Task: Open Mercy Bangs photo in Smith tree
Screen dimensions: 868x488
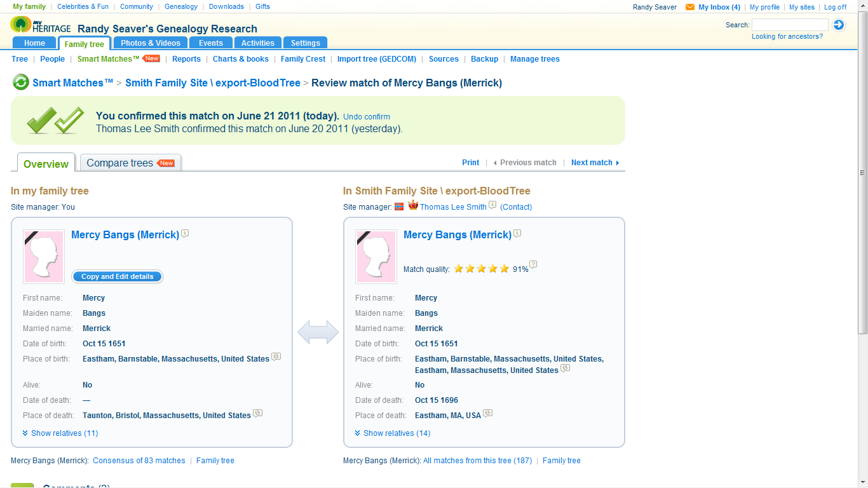Action: click(376, 256)
